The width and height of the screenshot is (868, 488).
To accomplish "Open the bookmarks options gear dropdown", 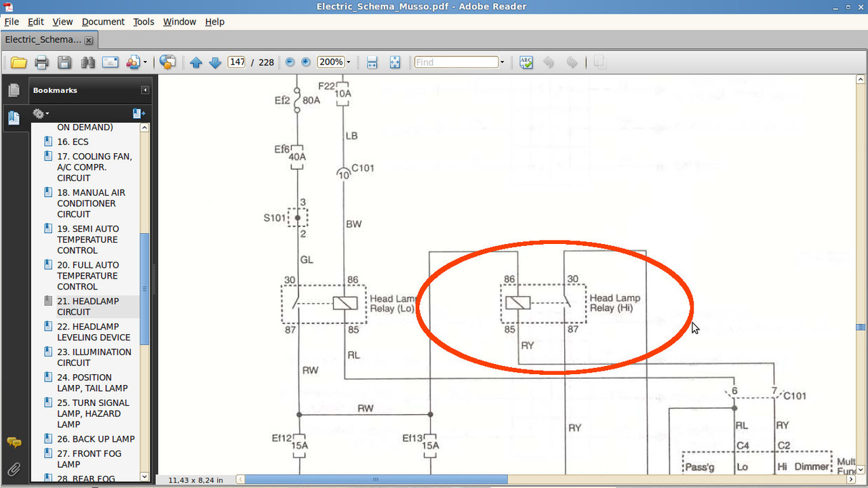I will (x=41, y=114).
